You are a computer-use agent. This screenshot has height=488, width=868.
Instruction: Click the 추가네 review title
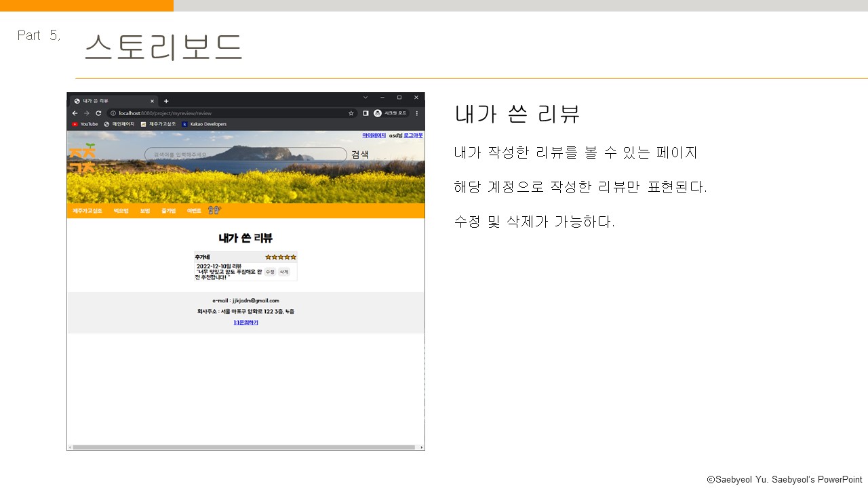pyautogui.click(x=202, y=257)
